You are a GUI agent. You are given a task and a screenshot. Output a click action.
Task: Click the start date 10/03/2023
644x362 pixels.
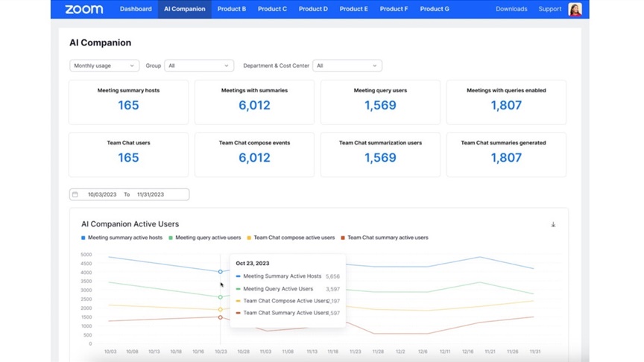(102, 194)
